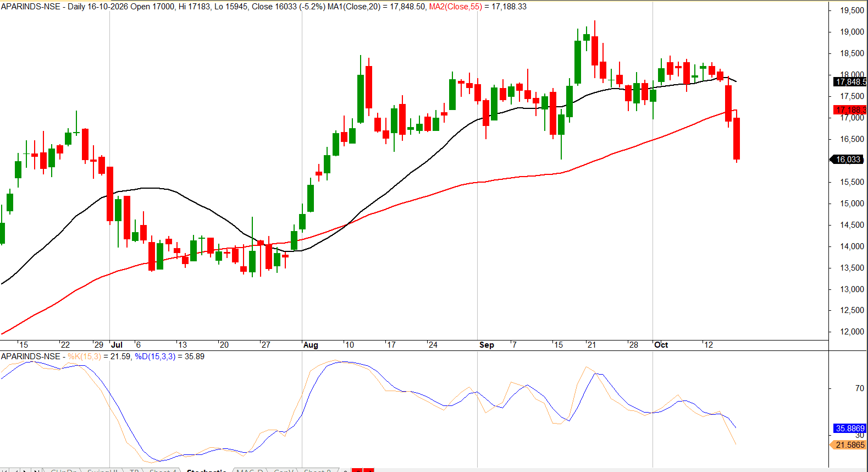The height and width of the screenshot is (472, 868).
Task: Click the MA1(Close,20) = 17,848.50 label
Action: pyautogui.click(x=377, y=7)
